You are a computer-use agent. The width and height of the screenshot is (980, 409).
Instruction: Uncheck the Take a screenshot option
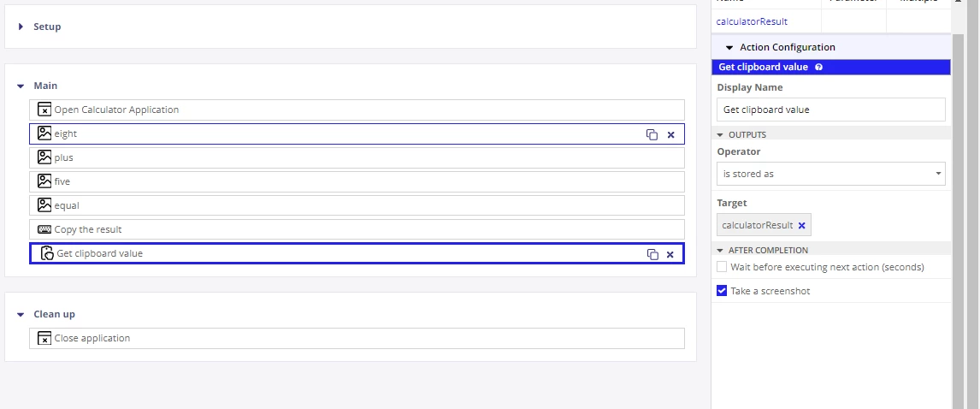pos(722,291)
